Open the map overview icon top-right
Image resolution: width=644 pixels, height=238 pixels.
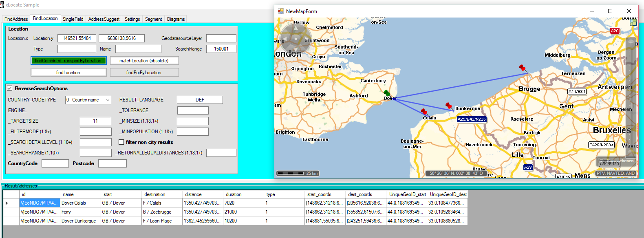(x=633, y=22)
